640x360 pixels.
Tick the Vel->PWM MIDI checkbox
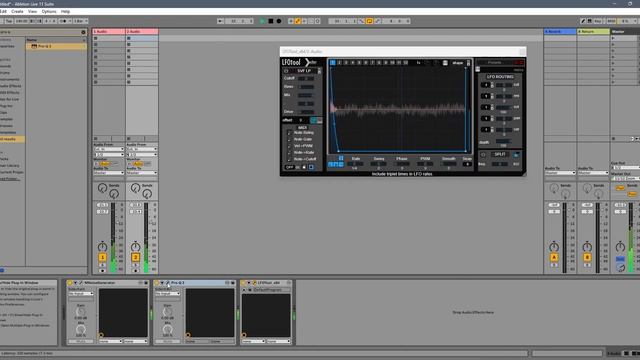pyautogui.click(x=289, y=146)
